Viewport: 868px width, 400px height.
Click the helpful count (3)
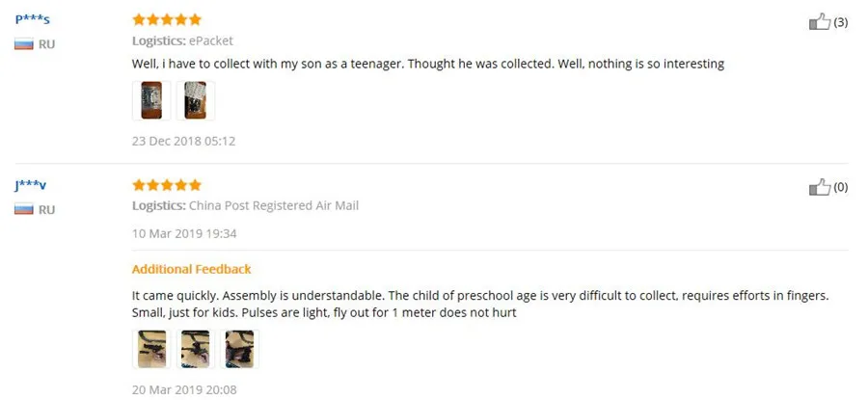pyautogui.click(x=840, y=22)
